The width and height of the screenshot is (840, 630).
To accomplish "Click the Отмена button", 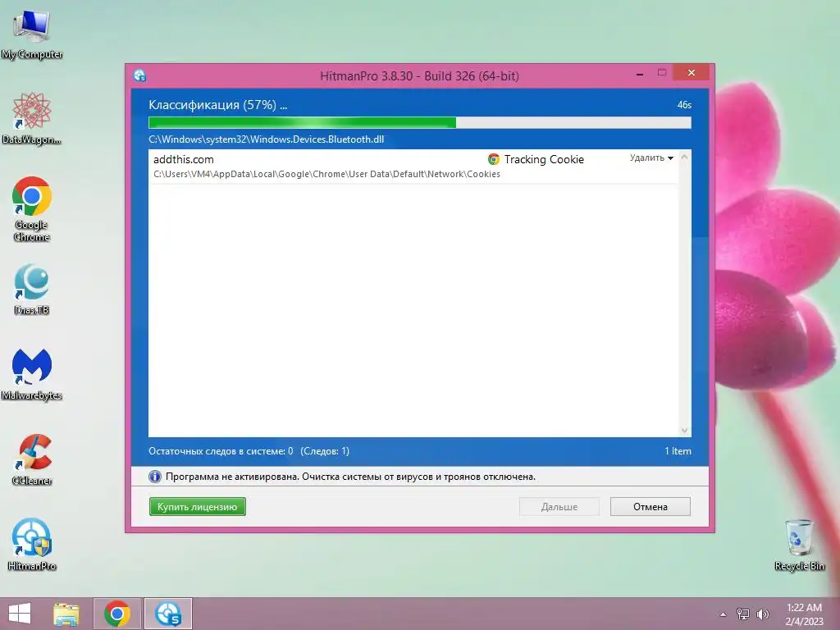I will click(x=651, y=507).
